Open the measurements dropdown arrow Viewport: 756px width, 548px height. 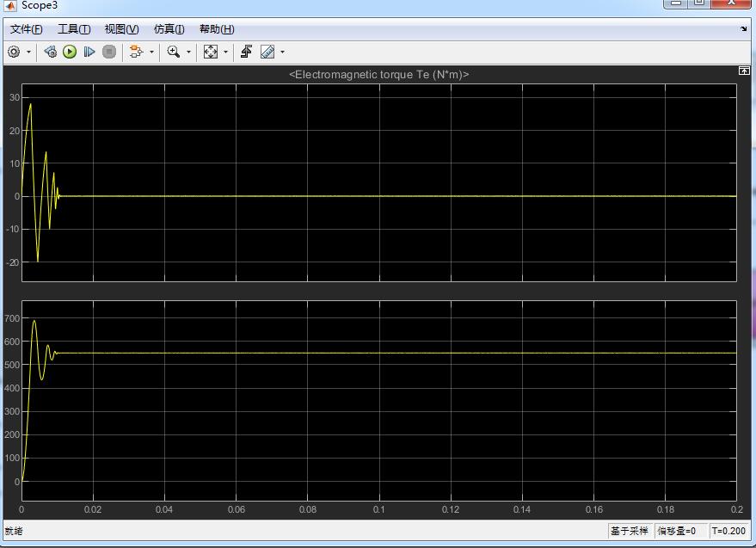pyautogui.click(x=283, y=52)
